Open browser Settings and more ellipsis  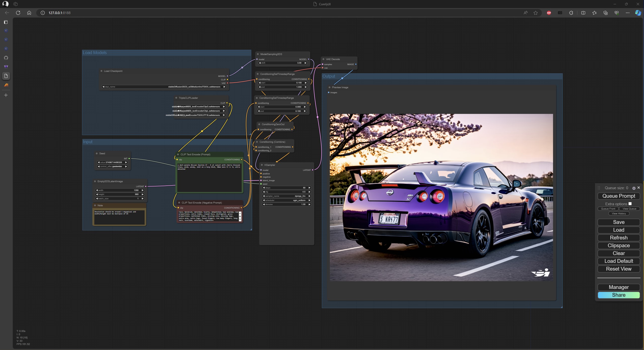click(x=628, y=13)
